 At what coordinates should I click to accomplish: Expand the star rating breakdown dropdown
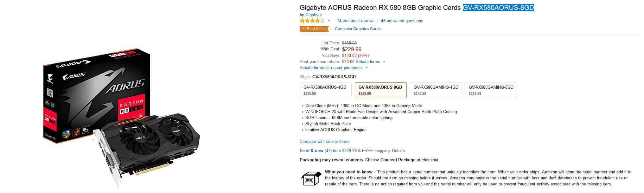click(x=329, y=20)
